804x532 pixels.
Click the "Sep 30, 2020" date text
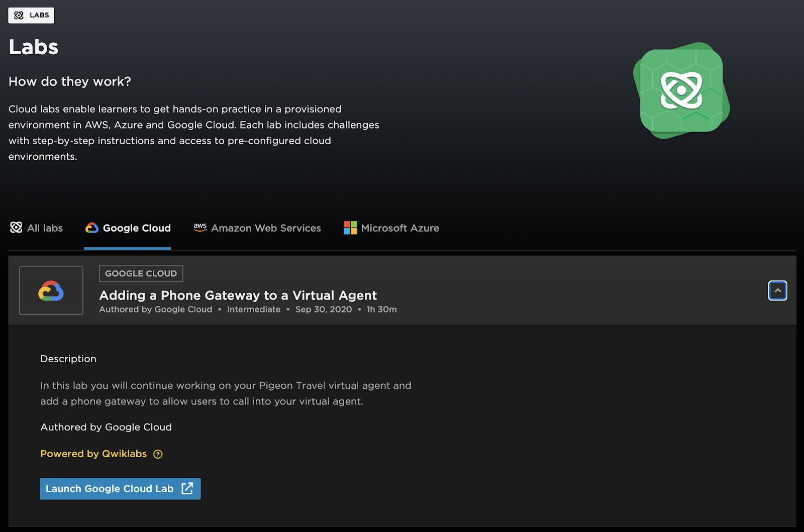pos(324,309)
